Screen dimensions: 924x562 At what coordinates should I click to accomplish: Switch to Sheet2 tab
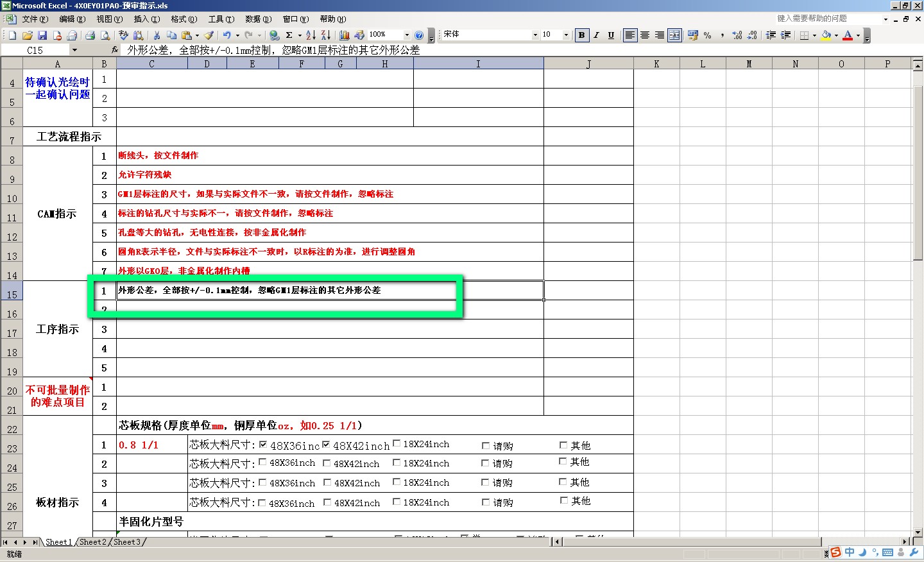pyautogui.click(x=93, y=542)
